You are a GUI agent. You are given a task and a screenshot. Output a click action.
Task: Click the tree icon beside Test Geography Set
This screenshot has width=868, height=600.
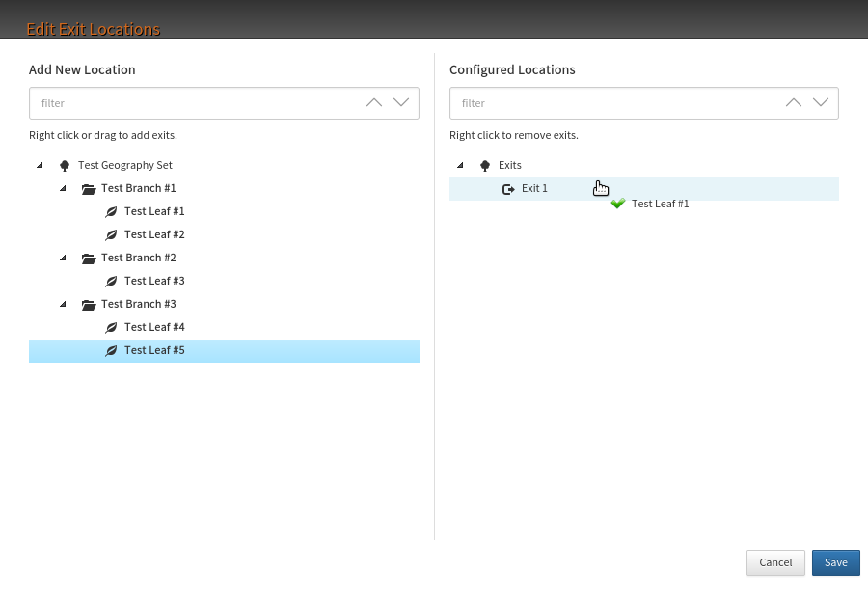point(65,165)
